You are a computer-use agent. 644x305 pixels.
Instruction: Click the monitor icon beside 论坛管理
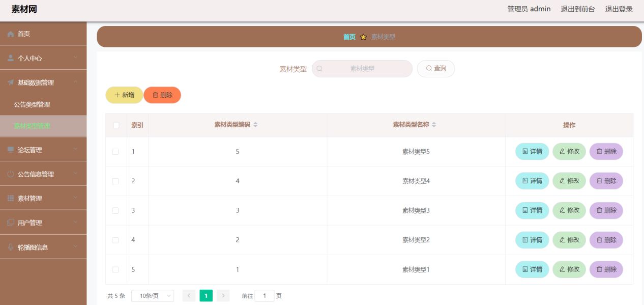(x=11, y=150)
